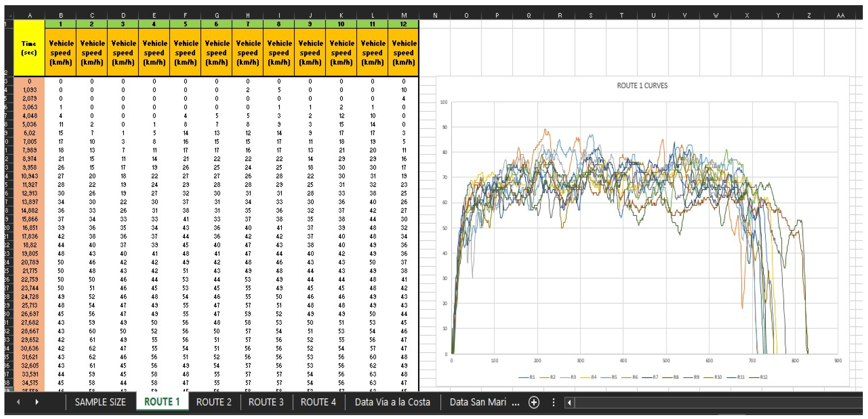Select the Data San Mari sheet tab

(x=478, y=402)
